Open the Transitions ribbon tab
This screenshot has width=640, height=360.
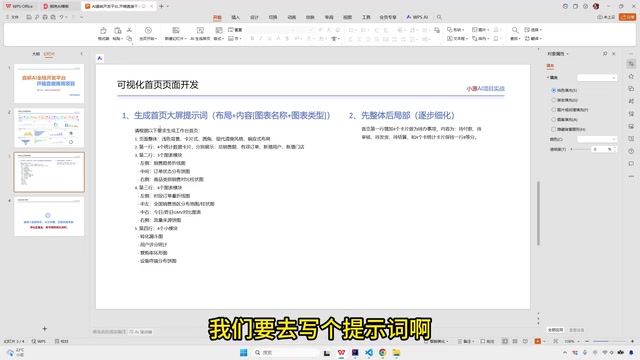(273, 17)
